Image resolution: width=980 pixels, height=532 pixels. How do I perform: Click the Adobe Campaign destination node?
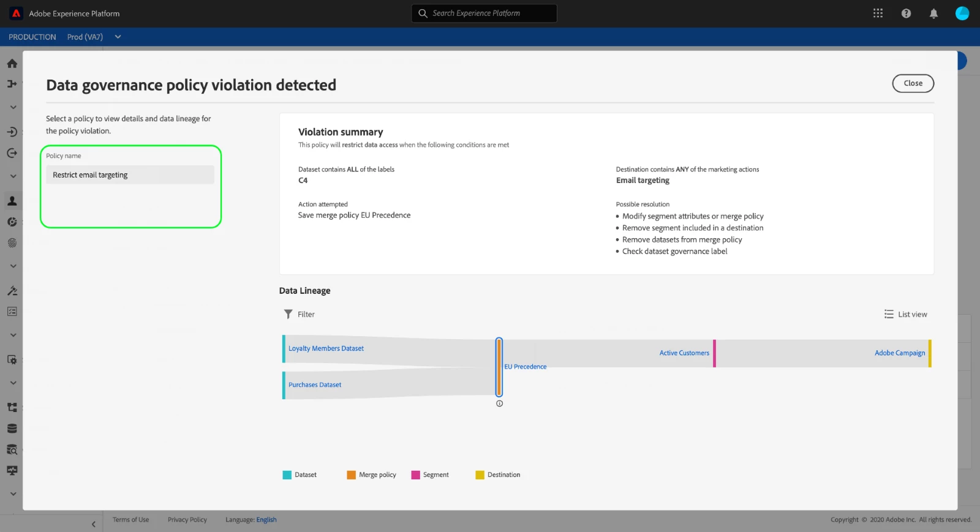click(x=900, y=353)
